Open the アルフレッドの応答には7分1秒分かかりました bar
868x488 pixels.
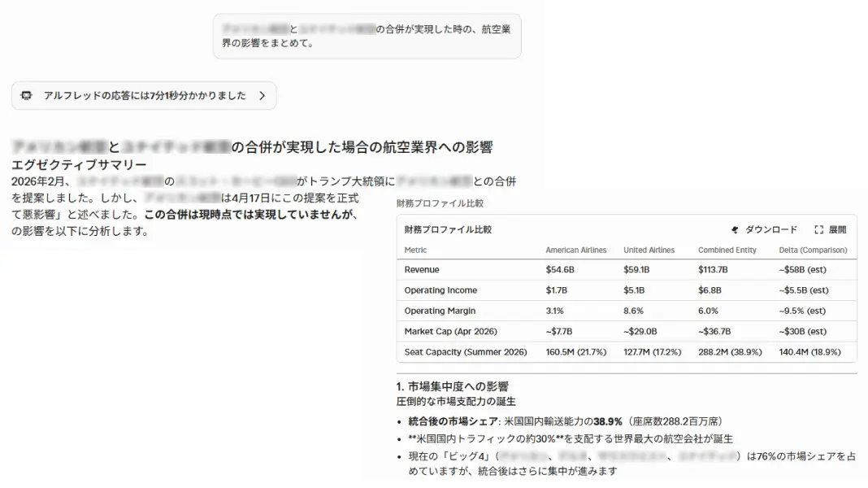tap(144, 95)
